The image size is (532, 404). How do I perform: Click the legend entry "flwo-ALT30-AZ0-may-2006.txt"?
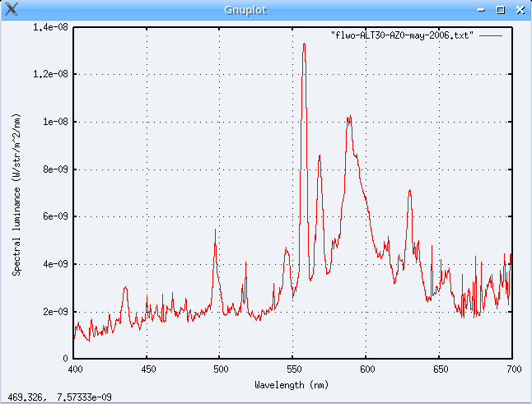401,36
